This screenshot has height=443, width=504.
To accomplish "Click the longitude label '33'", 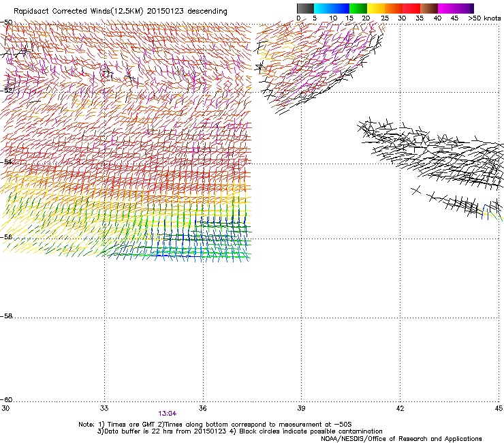I will [x=104, y=408].
